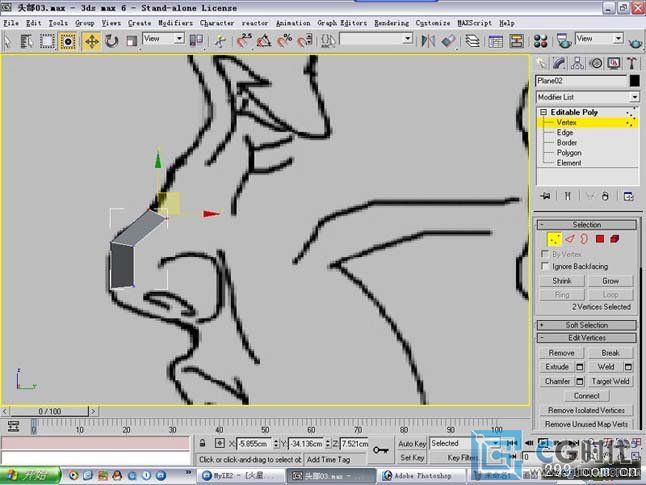Open render type View dropdown
646x485 pixels.
point(599,39)
